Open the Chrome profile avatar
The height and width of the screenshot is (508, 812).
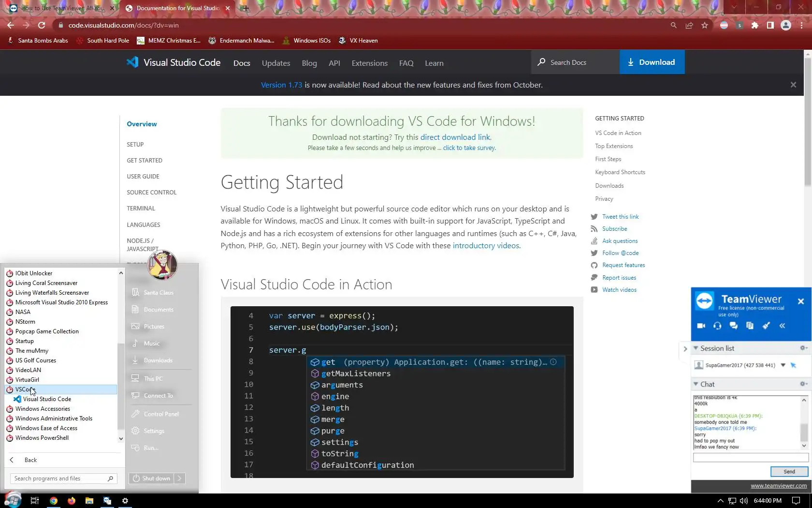tap(786, 25)
